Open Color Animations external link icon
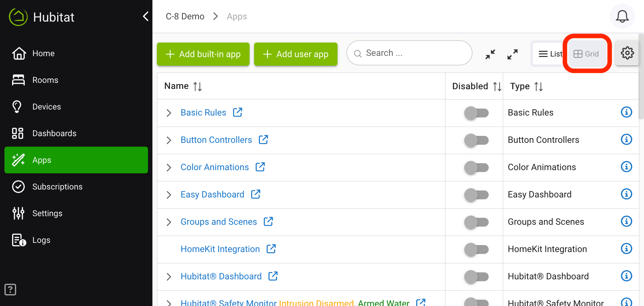 260,167
